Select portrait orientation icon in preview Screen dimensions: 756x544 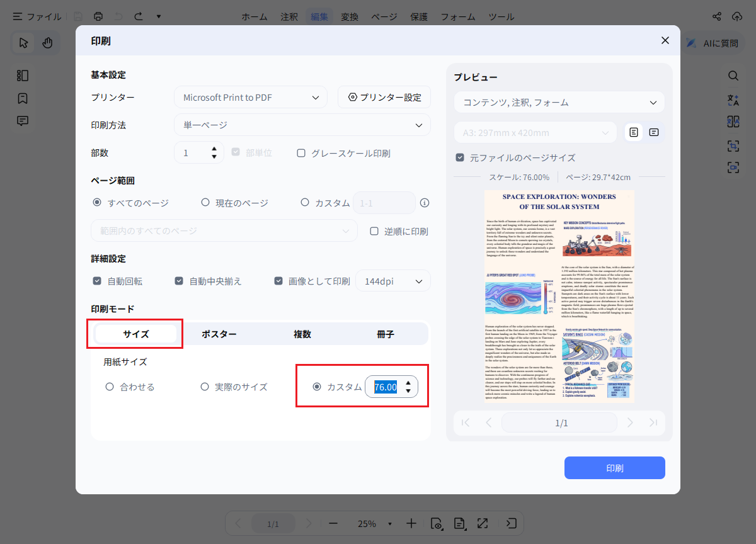634,132
